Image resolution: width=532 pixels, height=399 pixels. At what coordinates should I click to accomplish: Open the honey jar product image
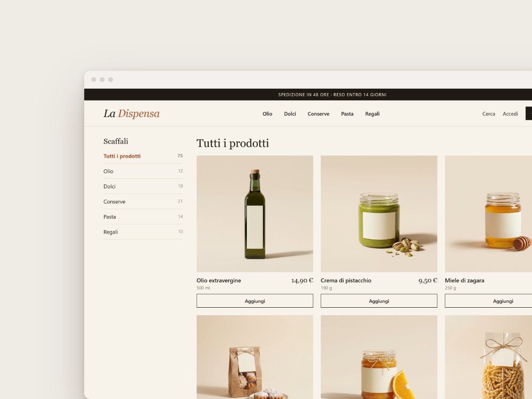tap(489, 214)
